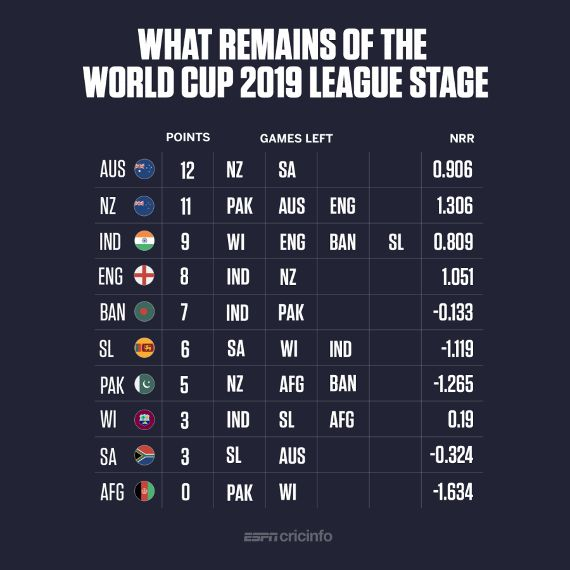Click the GAMES LEFT column header
The image size is (570, 570).
tap(296, 138)
